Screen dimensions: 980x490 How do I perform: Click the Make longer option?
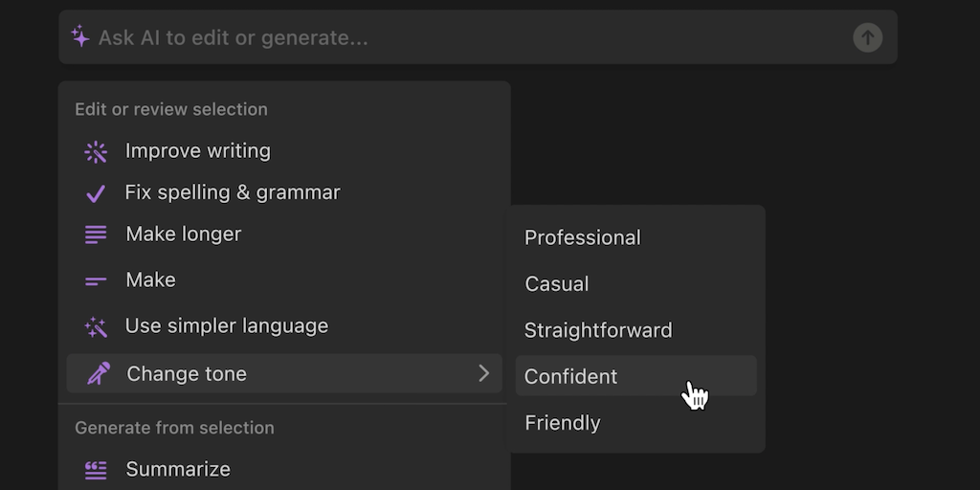(x=183, y=234)
